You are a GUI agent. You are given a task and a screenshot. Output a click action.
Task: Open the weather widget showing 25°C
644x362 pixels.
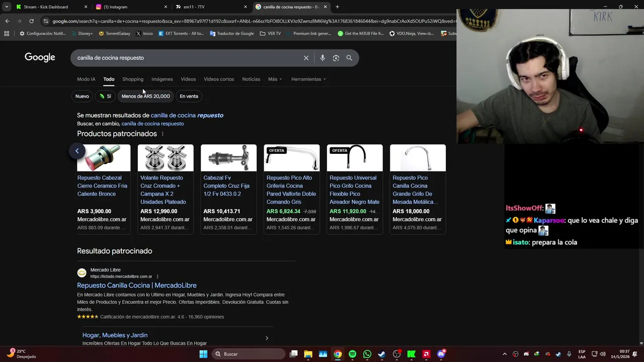pos(22,354)
